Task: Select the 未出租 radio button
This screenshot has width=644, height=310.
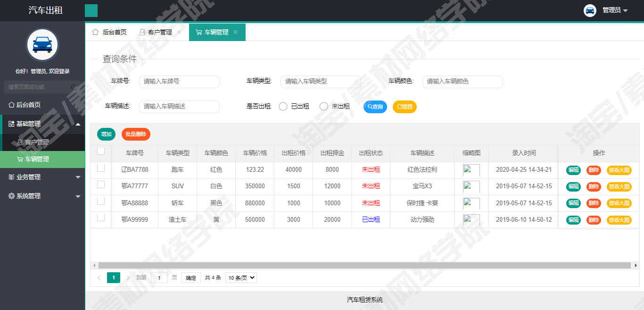Action: coord(323,107)
